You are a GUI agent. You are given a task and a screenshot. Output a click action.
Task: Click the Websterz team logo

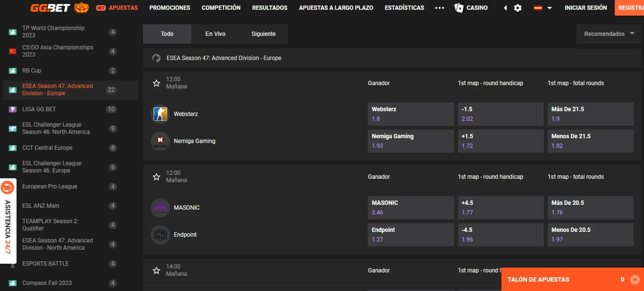point(160,114)
